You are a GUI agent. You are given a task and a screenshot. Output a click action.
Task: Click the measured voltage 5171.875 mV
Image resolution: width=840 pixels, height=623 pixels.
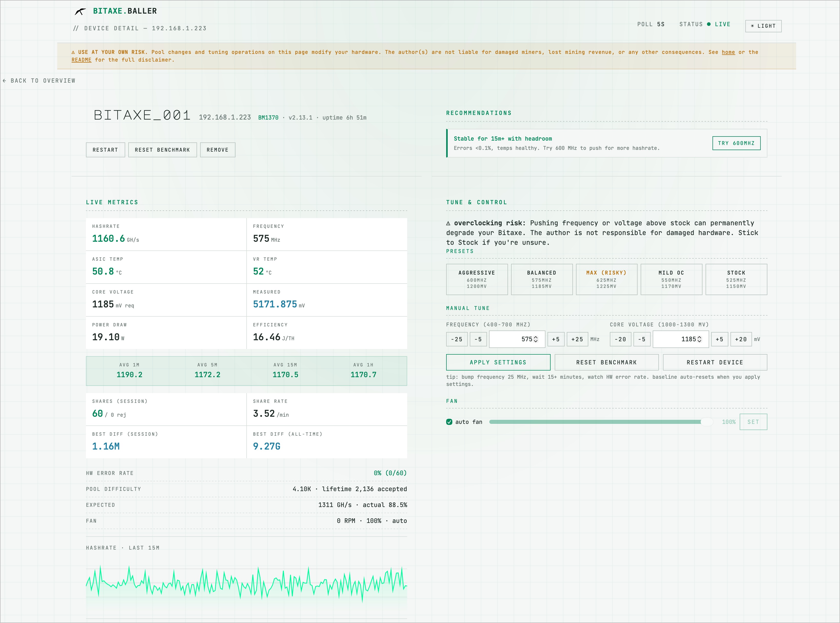279,304
